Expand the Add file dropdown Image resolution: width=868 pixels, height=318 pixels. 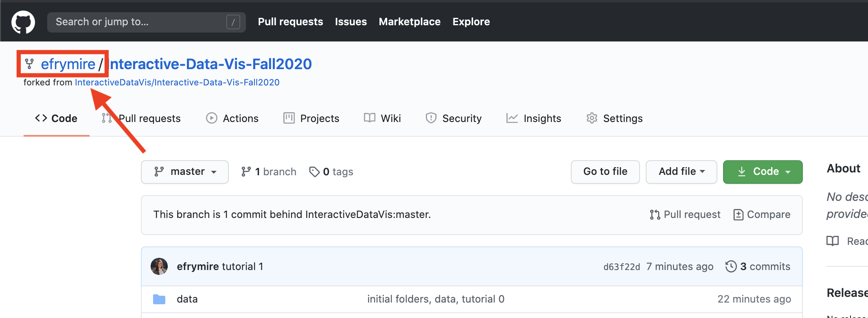[681, 172]
